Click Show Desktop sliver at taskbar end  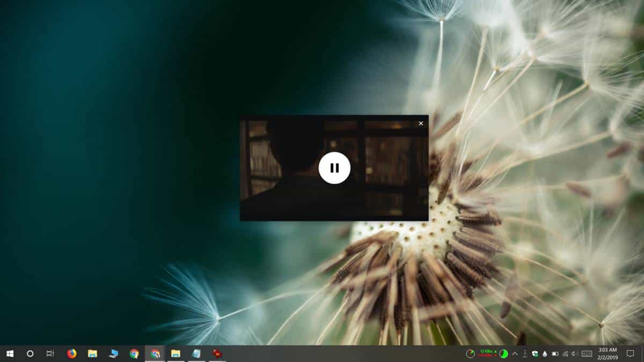tap(642, 353)
